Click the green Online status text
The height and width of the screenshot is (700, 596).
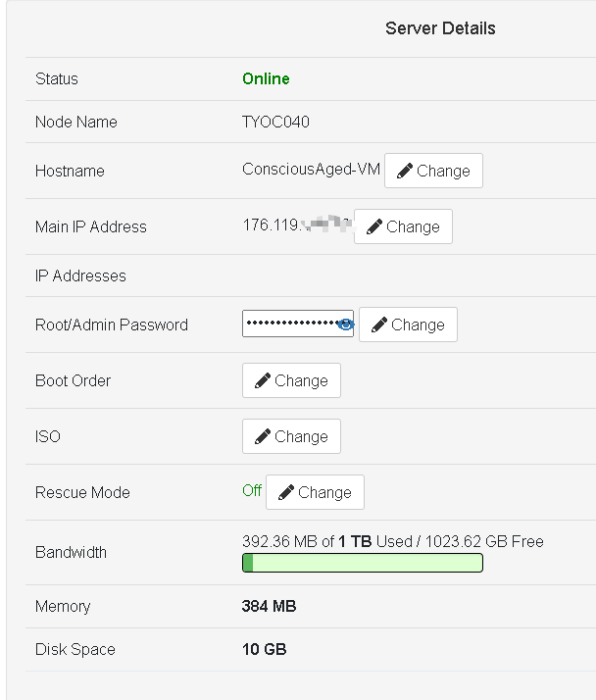coord(266,78)
